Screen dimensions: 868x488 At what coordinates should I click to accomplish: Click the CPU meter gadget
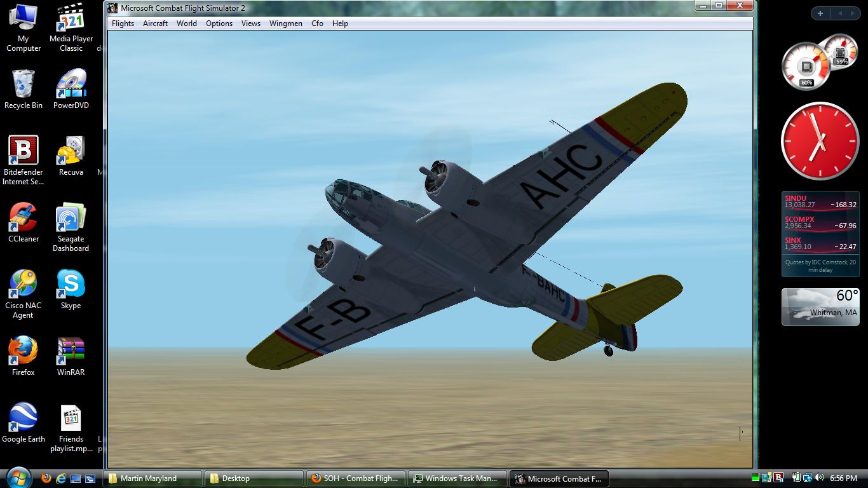pyautogui.click(x=807, y=67)
